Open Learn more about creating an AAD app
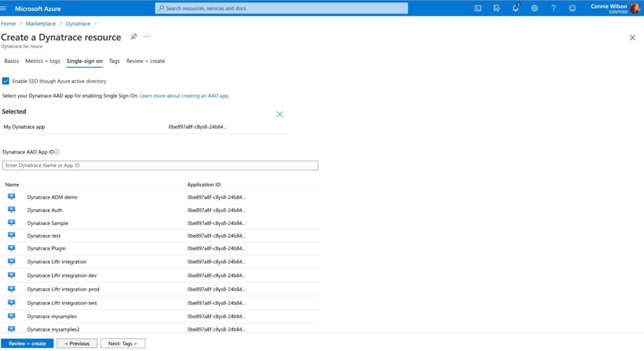 184,96
